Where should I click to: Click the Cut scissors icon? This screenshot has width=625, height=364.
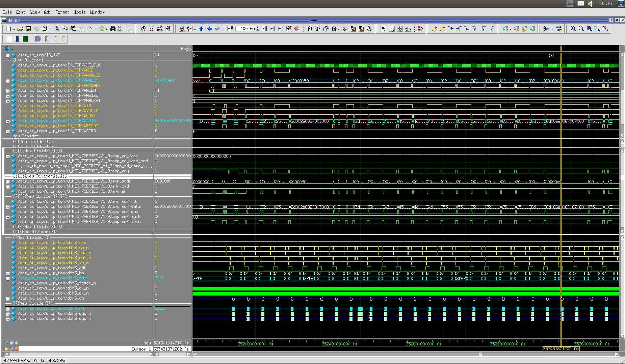point(57,29)
